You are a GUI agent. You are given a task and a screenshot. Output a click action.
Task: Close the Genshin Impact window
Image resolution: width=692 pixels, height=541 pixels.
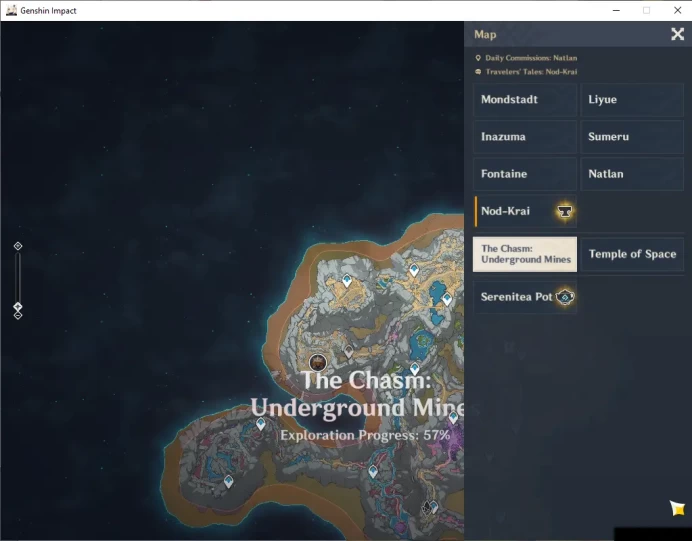coord(677,10)
